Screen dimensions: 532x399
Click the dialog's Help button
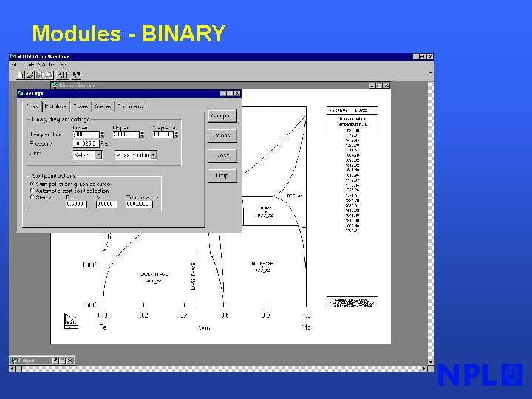222,176
